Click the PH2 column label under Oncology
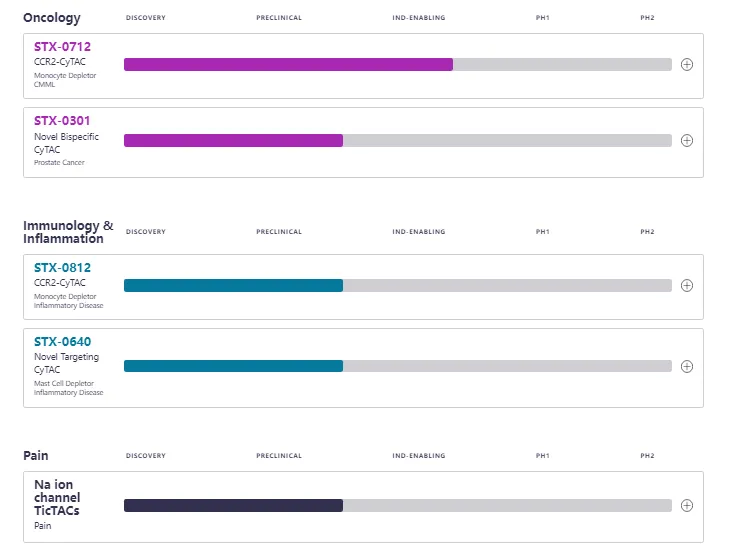This screenshot has width=741, height=552. pyautogui.click(x=647, y=18)
